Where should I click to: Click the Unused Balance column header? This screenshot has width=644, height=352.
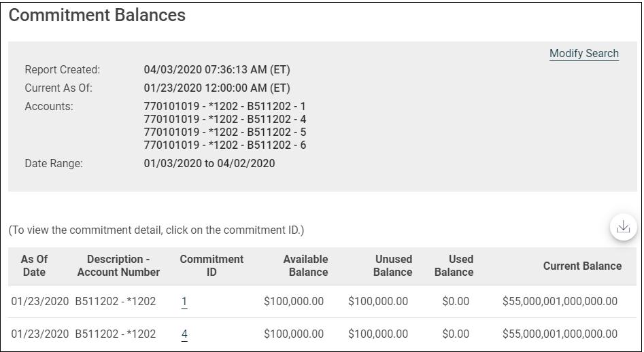pyautogui.click(x=392, y=266)
